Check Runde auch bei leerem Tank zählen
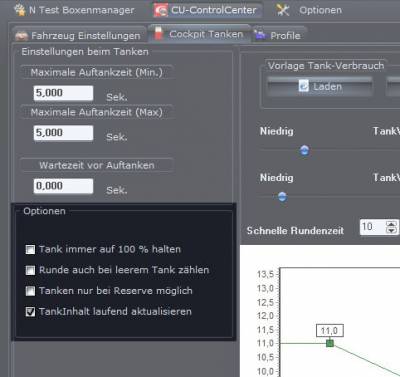The height and width of the screenshot is (377, 400). (x=30, y=270)
